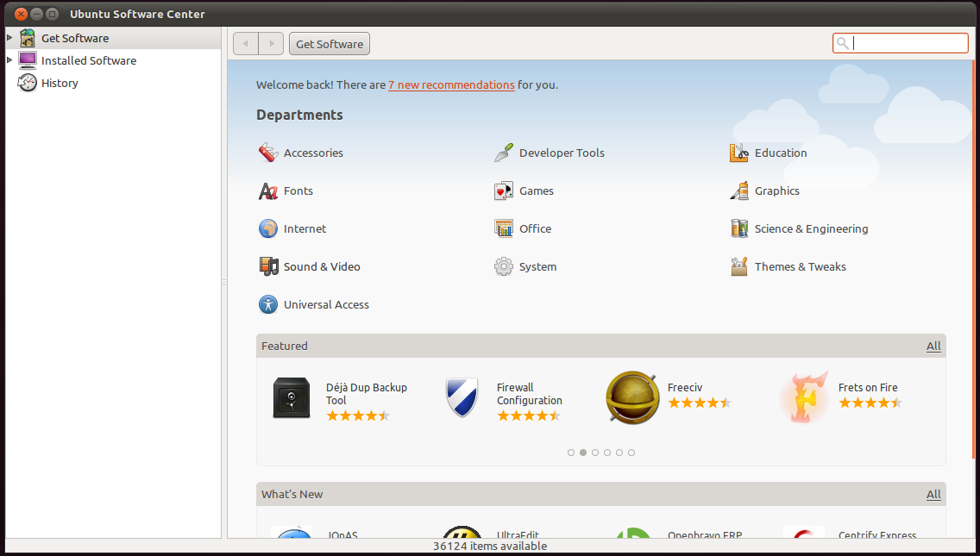Open the Games label
The height and width of the screenshot is (556, 980).
point(537,191)
